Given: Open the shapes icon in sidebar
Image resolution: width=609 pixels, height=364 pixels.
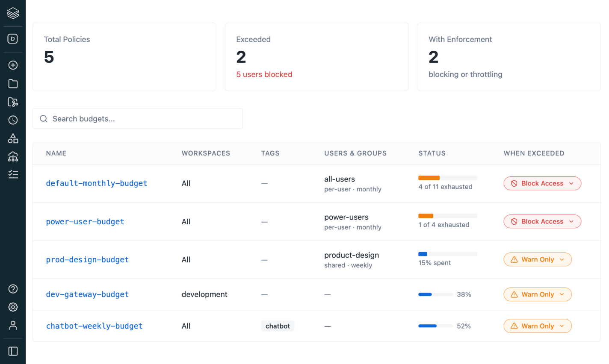Looking at the screenshot, I should coord(13,138).
